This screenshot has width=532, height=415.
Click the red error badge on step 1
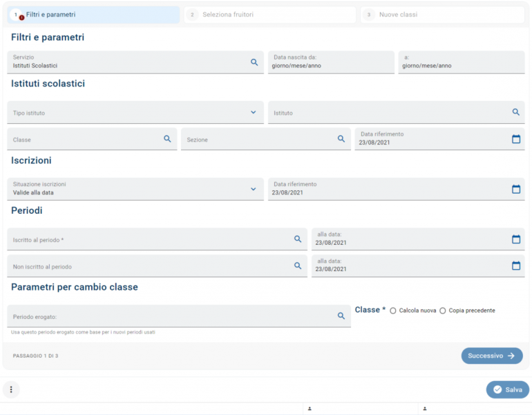pyautogui.click(x=21, y=18)
